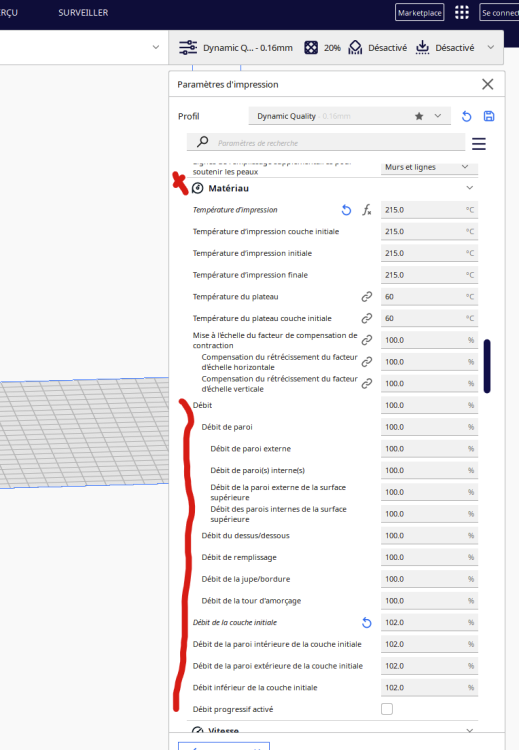Click the 'Débit de la paroi intérieure de la couche initiale' label
Screen dimensions: 519x750
click(x=277, y=644)
